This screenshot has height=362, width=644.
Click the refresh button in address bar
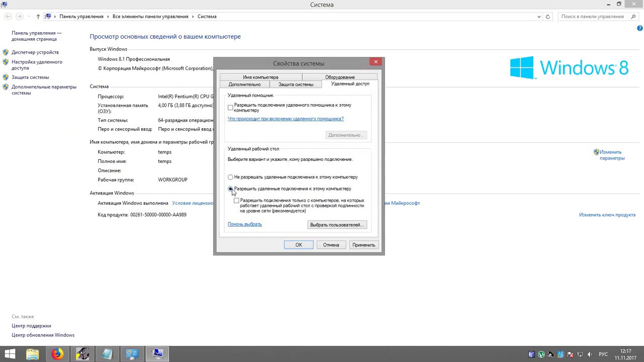pyautogui.click(x=548, y=17)
